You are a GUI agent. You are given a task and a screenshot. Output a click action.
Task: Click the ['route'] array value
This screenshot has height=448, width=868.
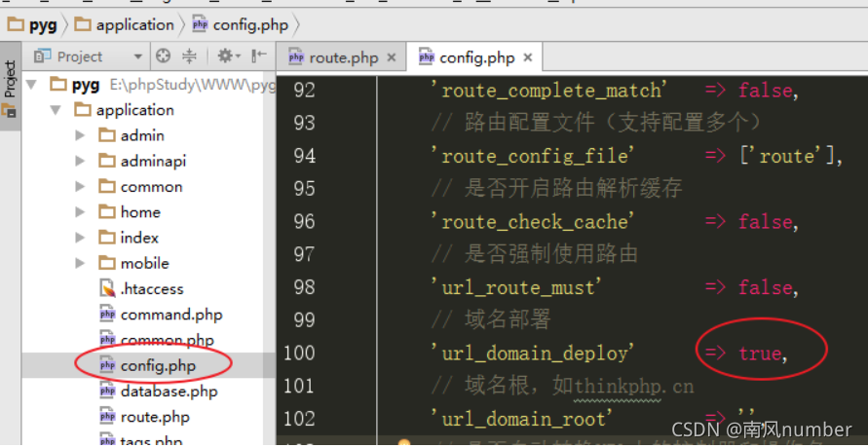click(x=787, y=156)
